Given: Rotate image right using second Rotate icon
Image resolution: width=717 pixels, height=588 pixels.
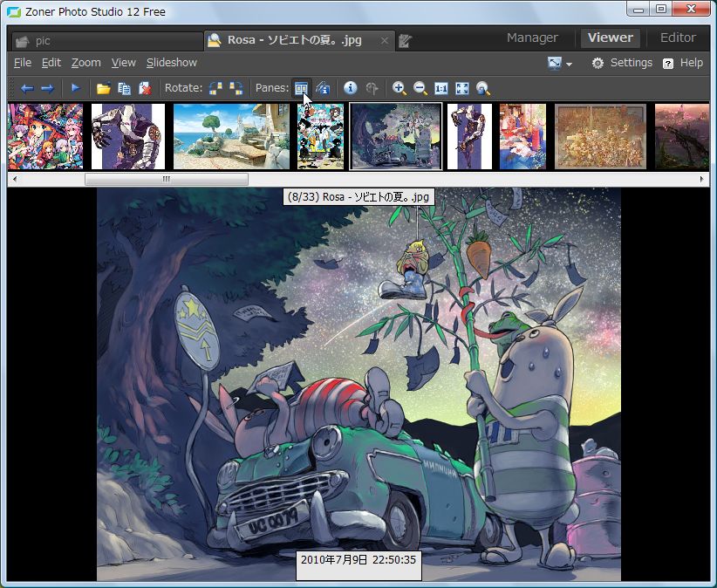Looking at the screenshot, I should pyautogui.click(x=236, y=88).
